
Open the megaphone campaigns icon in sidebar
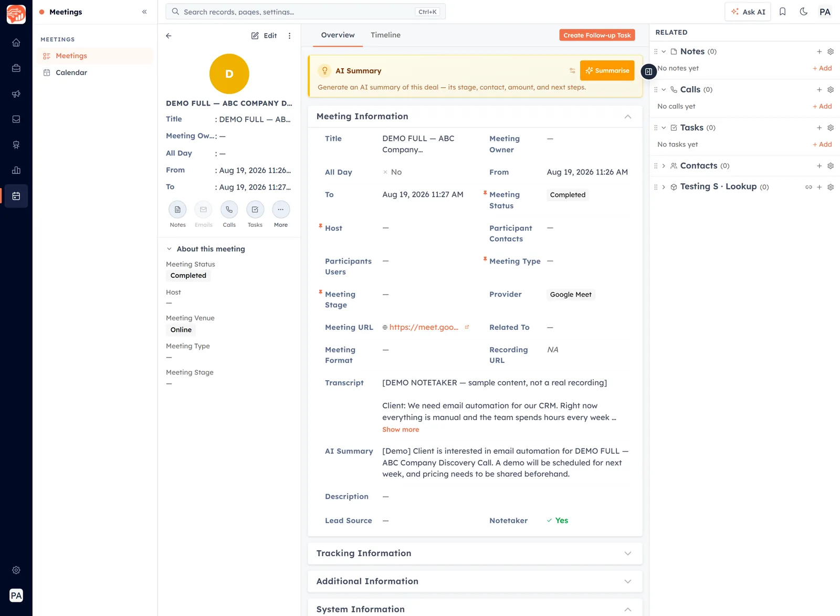[x=16, y=94]
